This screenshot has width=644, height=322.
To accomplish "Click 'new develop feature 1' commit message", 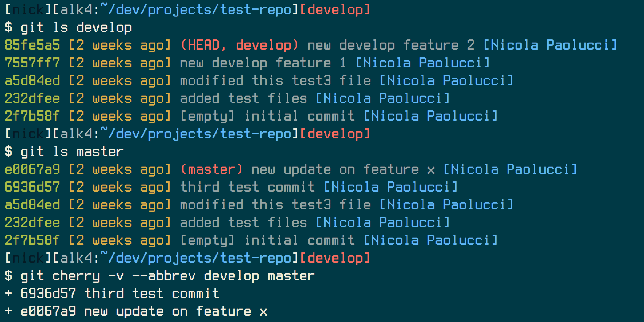I will click(x=263, y=63).
